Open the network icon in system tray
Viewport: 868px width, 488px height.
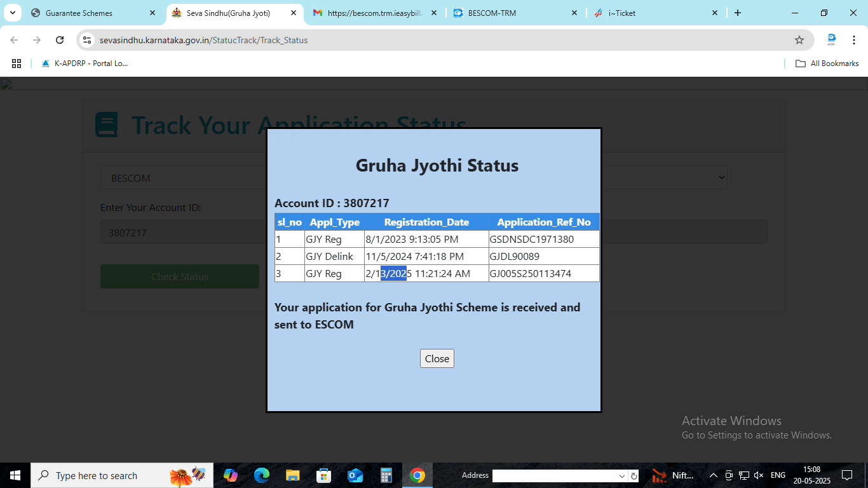point(743,475)
